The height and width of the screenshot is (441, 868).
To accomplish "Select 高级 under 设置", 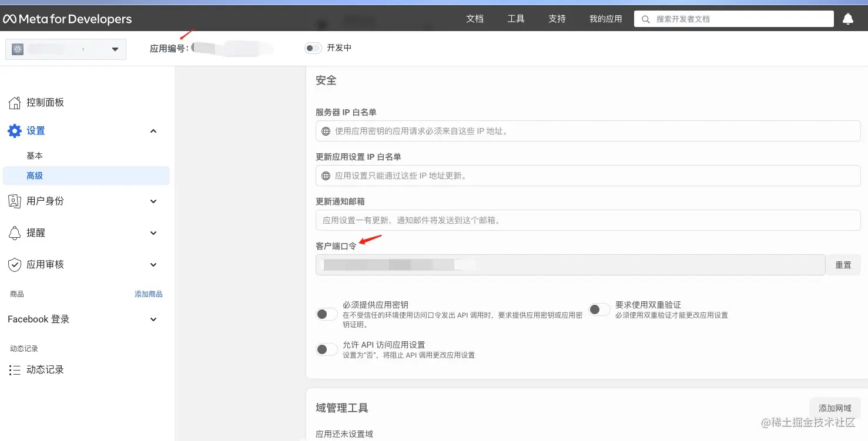I will pyautogui.click(x=86, y=176).
